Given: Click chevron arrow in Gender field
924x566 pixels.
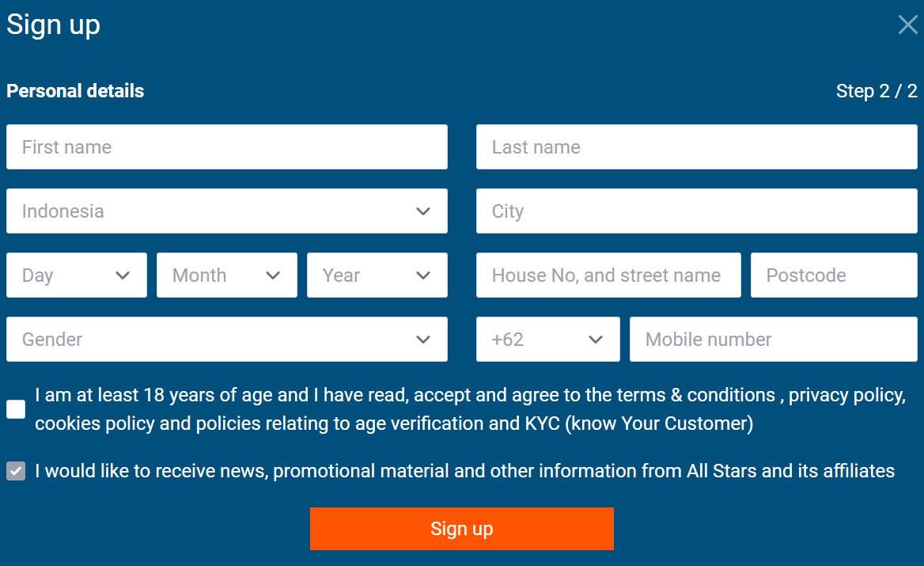Looking at the screenshot, I should coord(423,340).
